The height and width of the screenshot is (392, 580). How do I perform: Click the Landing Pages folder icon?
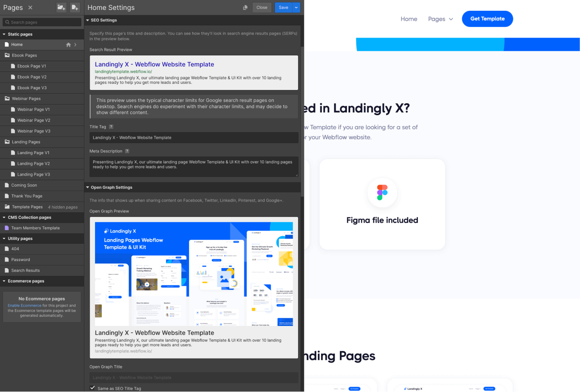pos(7,142)
